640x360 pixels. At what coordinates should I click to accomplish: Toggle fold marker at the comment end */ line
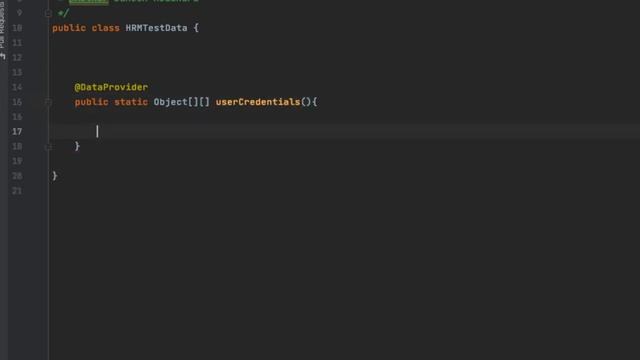(x=48, y=13)
